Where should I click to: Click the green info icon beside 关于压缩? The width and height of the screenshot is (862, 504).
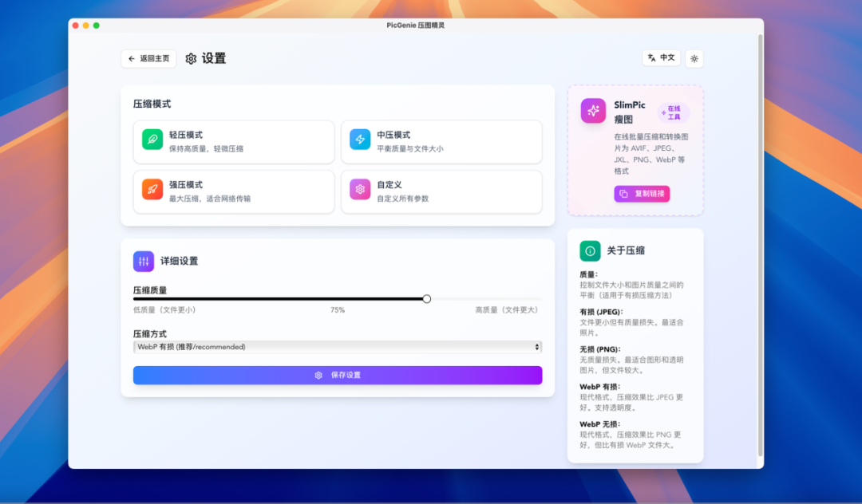coord(590,250)
